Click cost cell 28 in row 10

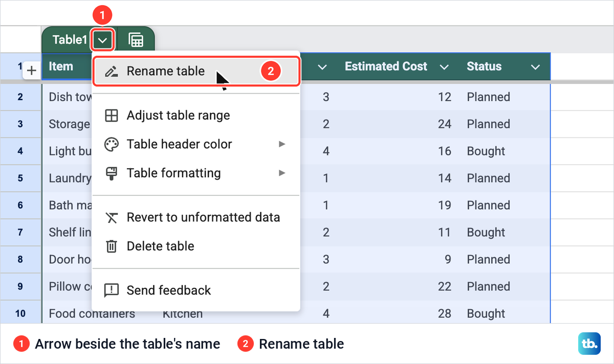(x=445, y=314)
